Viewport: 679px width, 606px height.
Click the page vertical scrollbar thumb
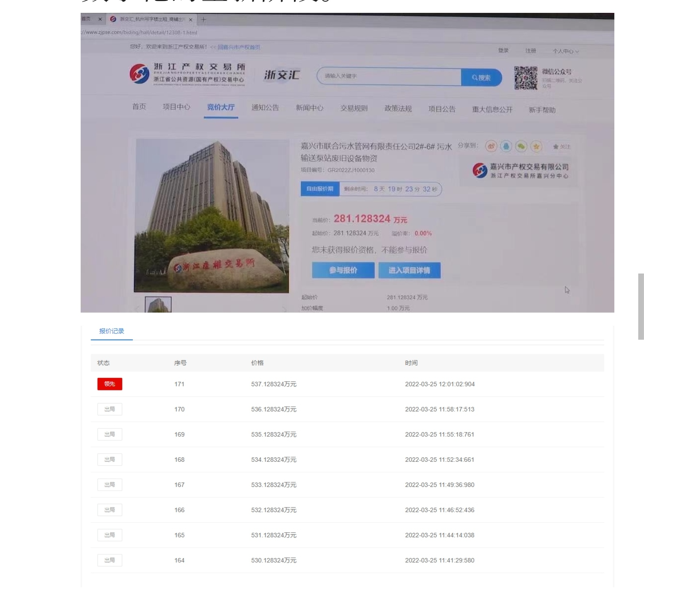coord(641,306)
